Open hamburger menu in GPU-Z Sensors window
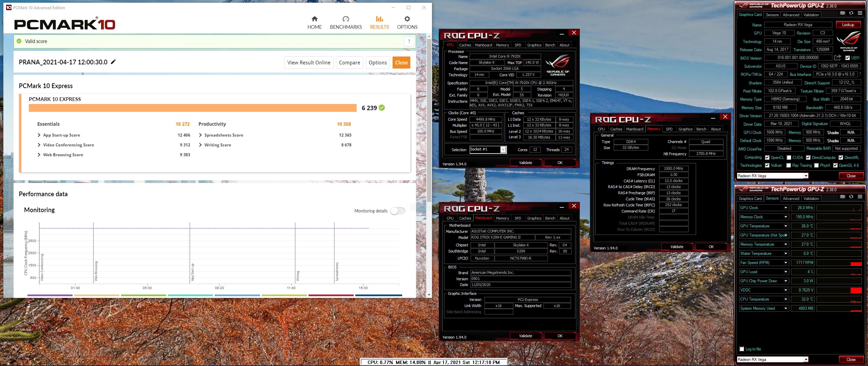The image size is (868, 366). [x=860, y=197]
